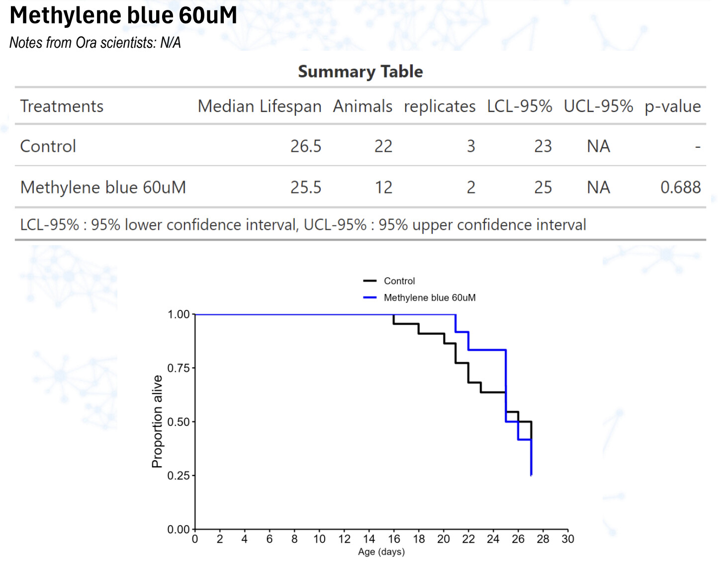Click the Animals column header
728x582 pixels.
[363, 106]
